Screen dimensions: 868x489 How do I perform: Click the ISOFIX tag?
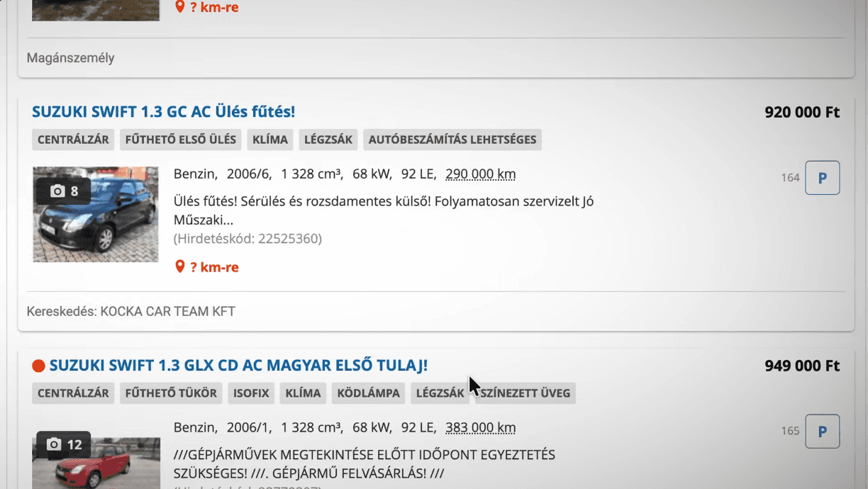(251, 393)
